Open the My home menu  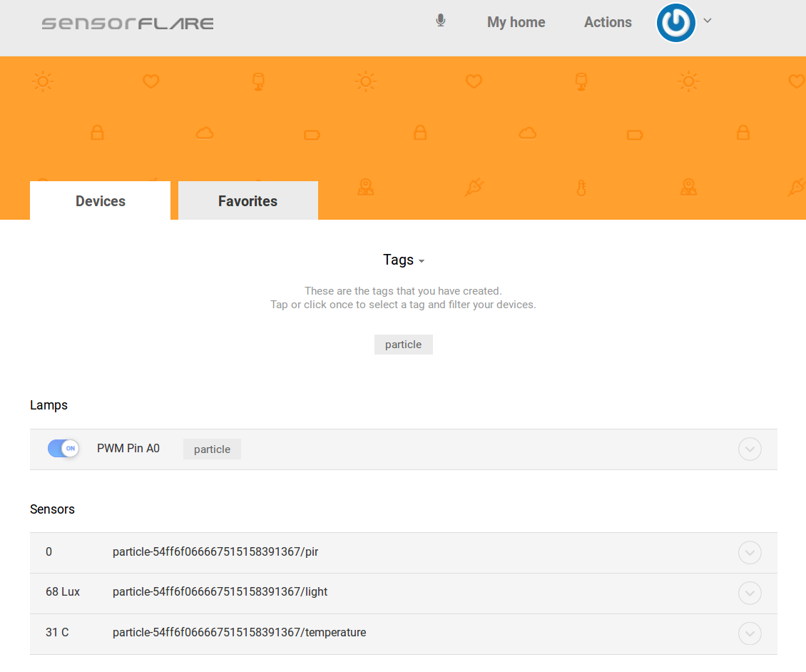(x=516, y=22)
